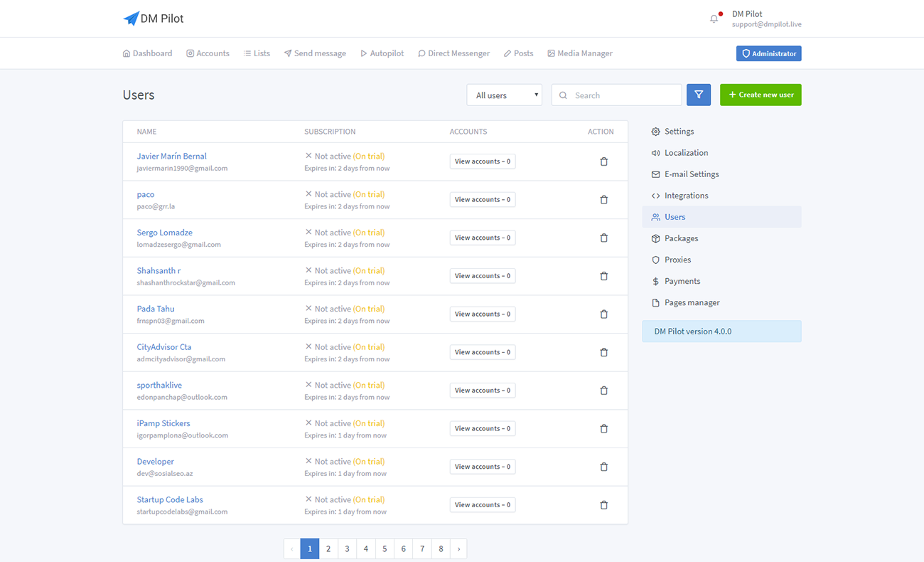The height and width of the screenshot is (562, 924).
Task: Open the Shahsanth r user link
Action: point(159,271)
